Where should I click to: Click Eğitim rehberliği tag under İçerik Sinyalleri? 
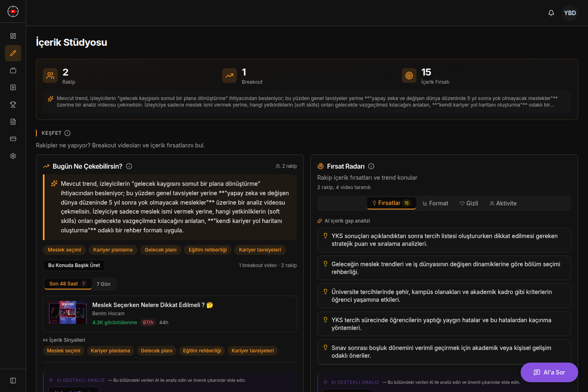[202, 351]
